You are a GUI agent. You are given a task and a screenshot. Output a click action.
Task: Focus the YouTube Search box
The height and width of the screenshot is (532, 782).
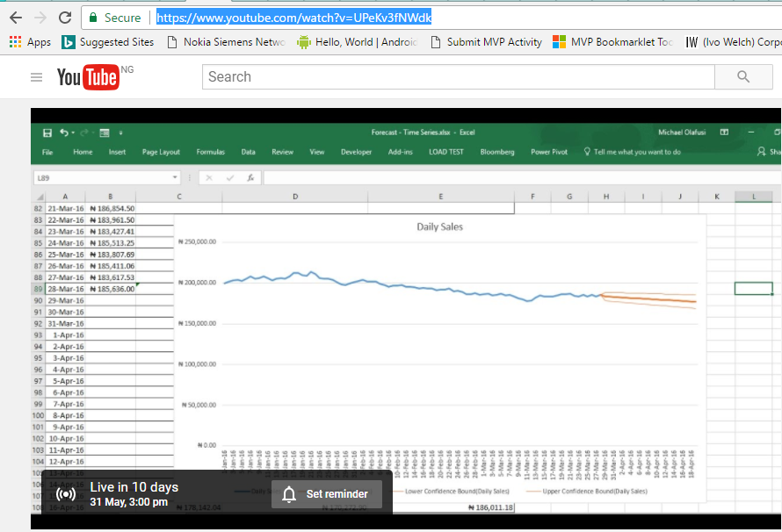click(459, 76)
